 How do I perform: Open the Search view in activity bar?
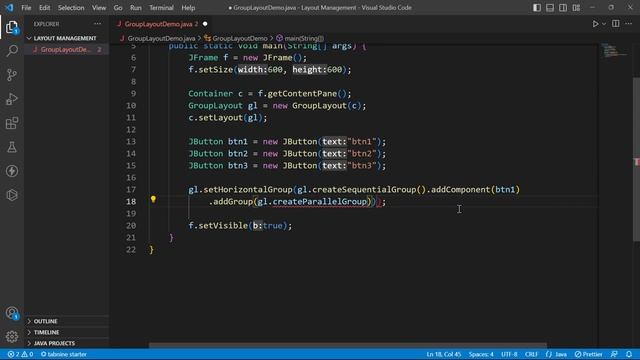(x=12, y=51)
